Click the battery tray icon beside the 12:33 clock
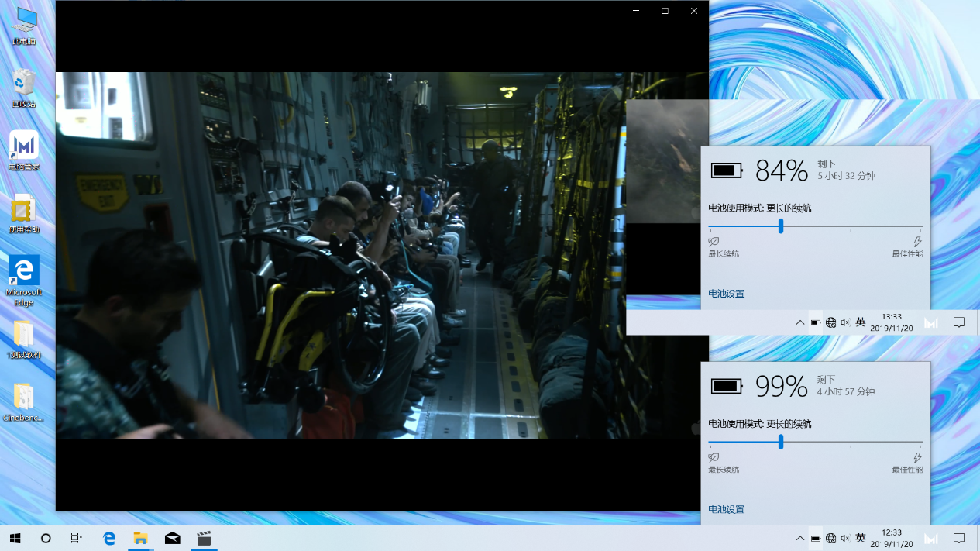980x551 pixels. pos(816,539)
